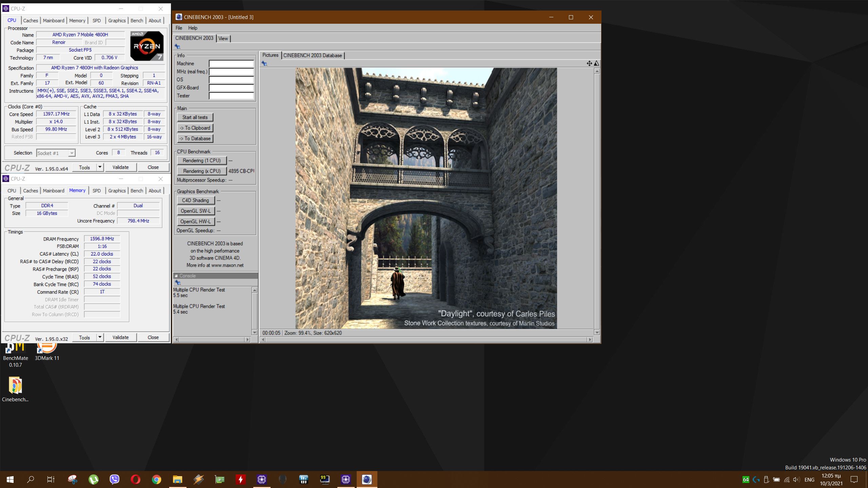Open Opera browser from the taskbar
The height and width of the screenshot is (488, 868).
click(x=136, y=480)
